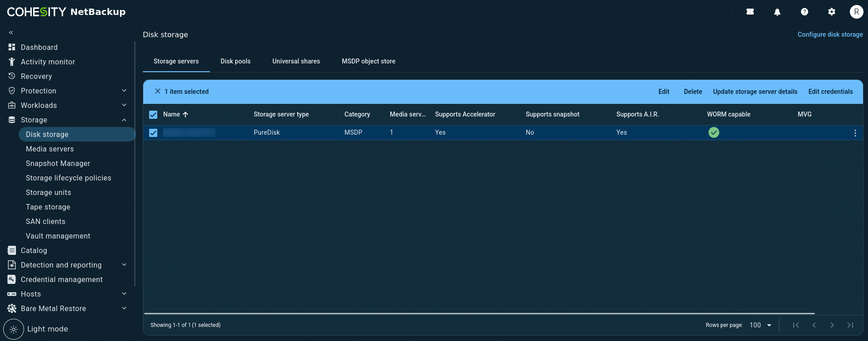The width and height of the screenshot is (868, 341).
Task: Sort by Name using the arrow icon
Action: click(x=185, y=114)
